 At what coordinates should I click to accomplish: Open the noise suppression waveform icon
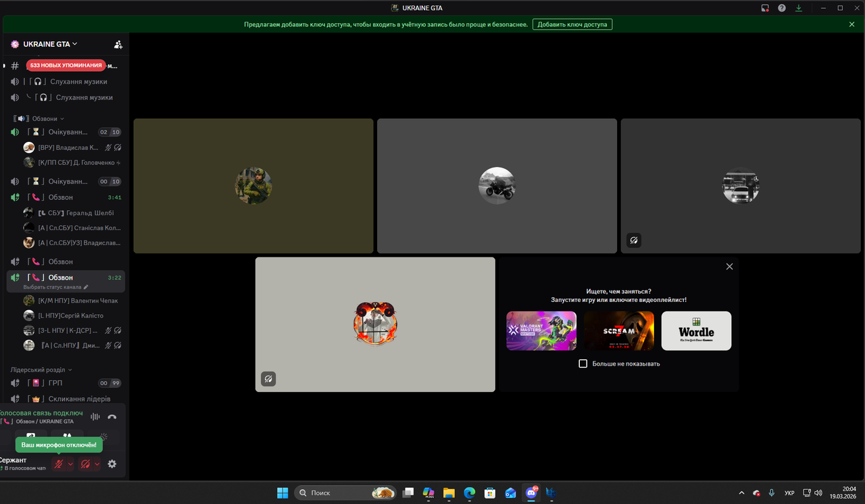pyautogui.click(x=95, y=418)
